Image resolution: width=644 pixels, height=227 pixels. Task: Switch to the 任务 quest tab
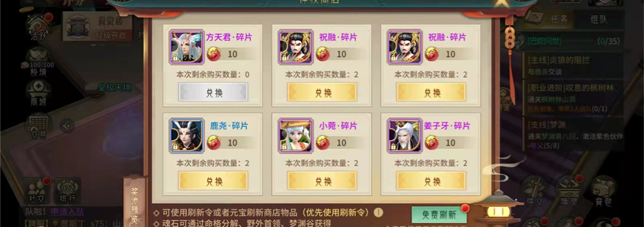click(559, 19)
